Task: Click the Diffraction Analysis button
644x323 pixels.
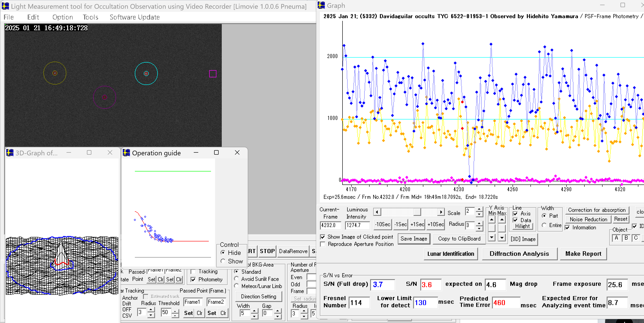Action: [519, 254]
